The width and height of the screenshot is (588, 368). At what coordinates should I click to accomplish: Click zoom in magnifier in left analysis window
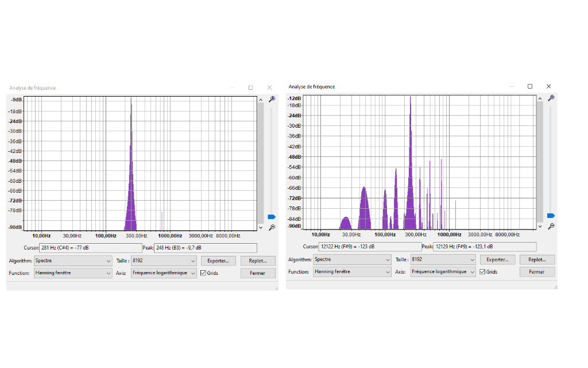pos(272,99)
